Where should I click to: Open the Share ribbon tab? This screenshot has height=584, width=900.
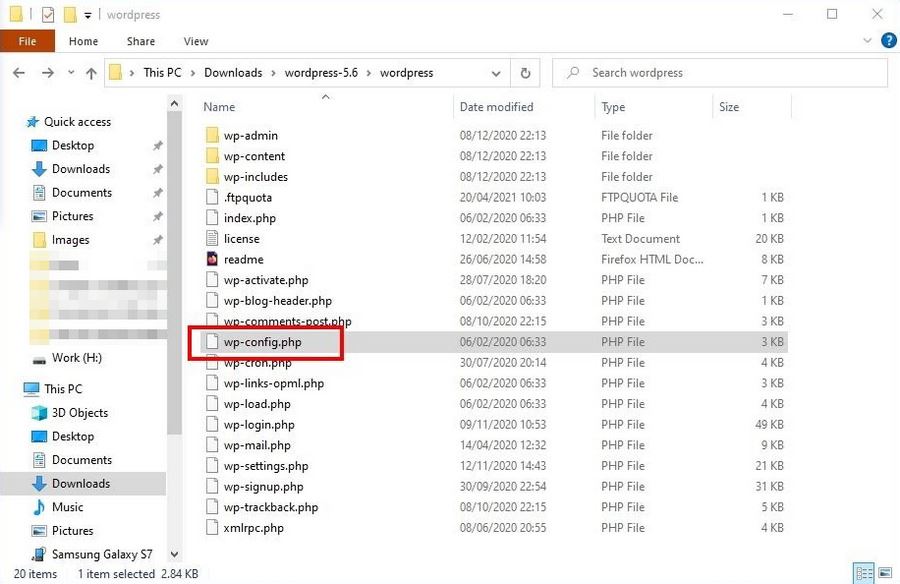pos(141,41)
